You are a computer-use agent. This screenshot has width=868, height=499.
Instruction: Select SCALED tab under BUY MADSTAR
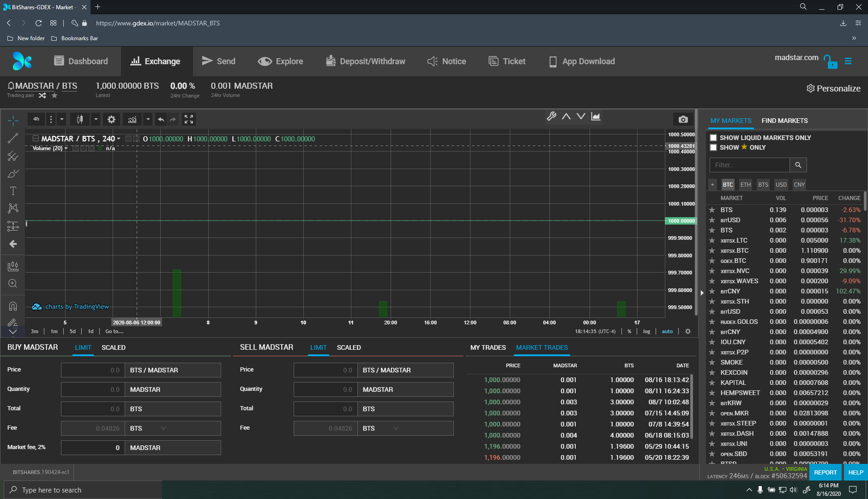pyautogui.click(x=114, y=347)
